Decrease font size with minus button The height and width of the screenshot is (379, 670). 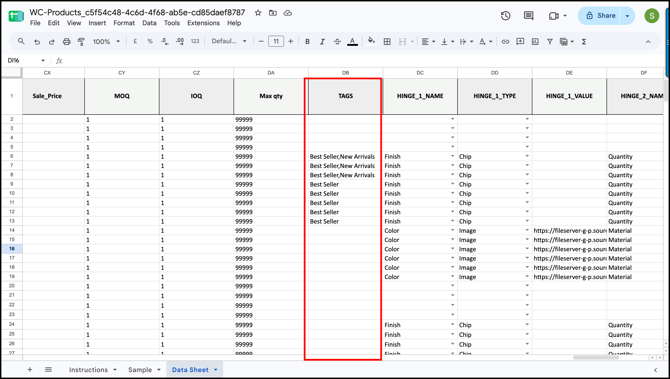261,41
